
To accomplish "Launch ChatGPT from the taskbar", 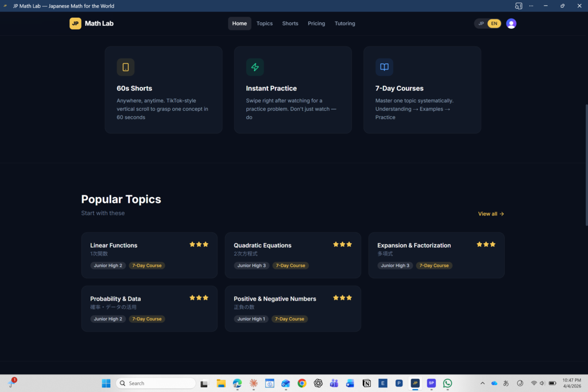I will pos(318,383).
